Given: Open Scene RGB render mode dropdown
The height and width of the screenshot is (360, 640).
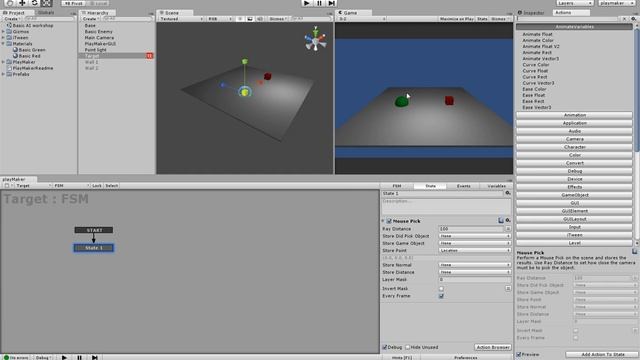Looking at the screenshot, I should pyautogui.click(x=220, y=19).
